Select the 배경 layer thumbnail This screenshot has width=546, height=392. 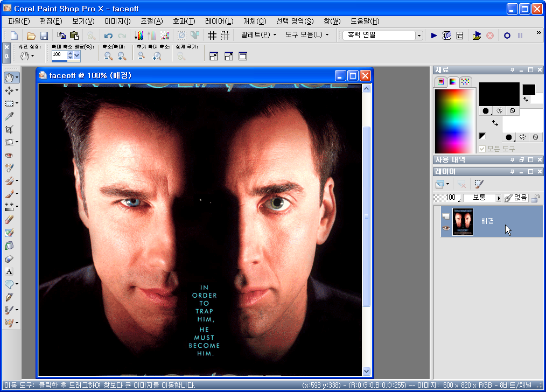(x=463, y=222)
